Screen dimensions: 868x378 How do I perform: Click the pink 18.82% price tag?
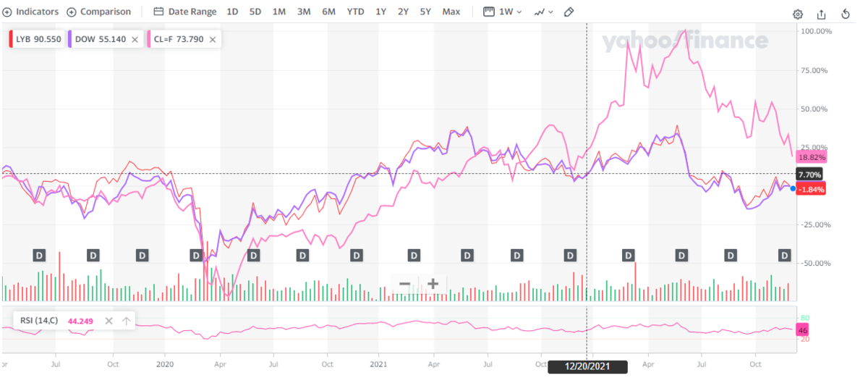click(x=811, y=157)
